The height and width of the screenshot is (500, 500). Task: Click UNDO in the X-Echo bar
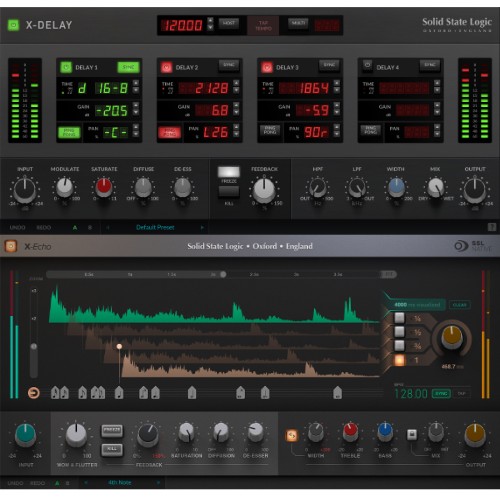(x=15, y=483)
